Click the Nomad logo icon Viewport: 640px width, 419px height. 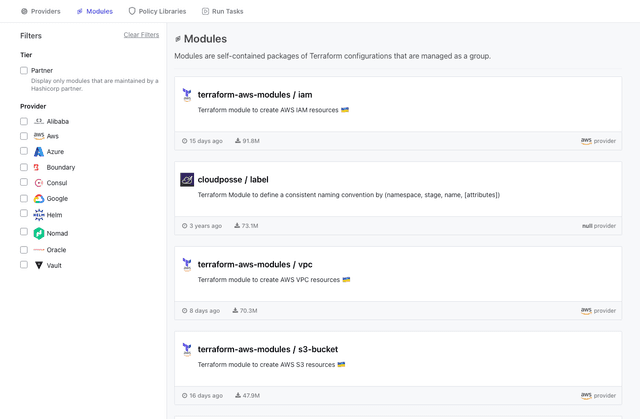(39, 233)
